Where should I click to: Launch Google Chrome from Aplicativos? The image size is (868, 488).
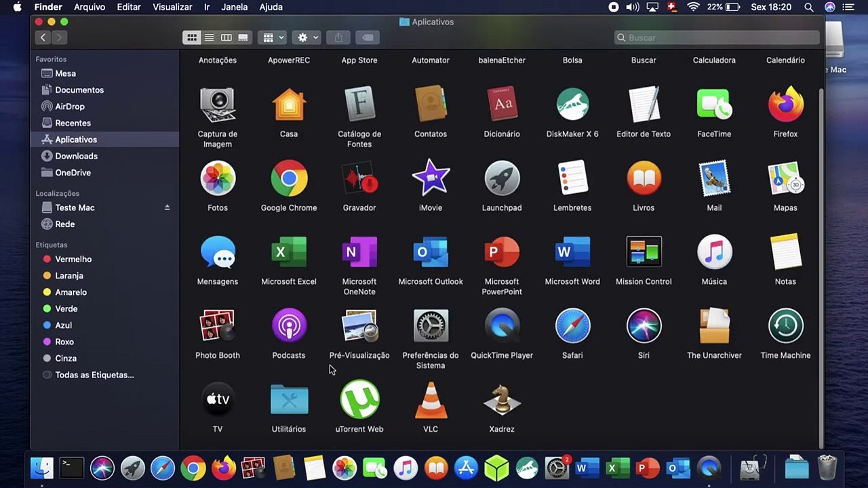(289, 179)
